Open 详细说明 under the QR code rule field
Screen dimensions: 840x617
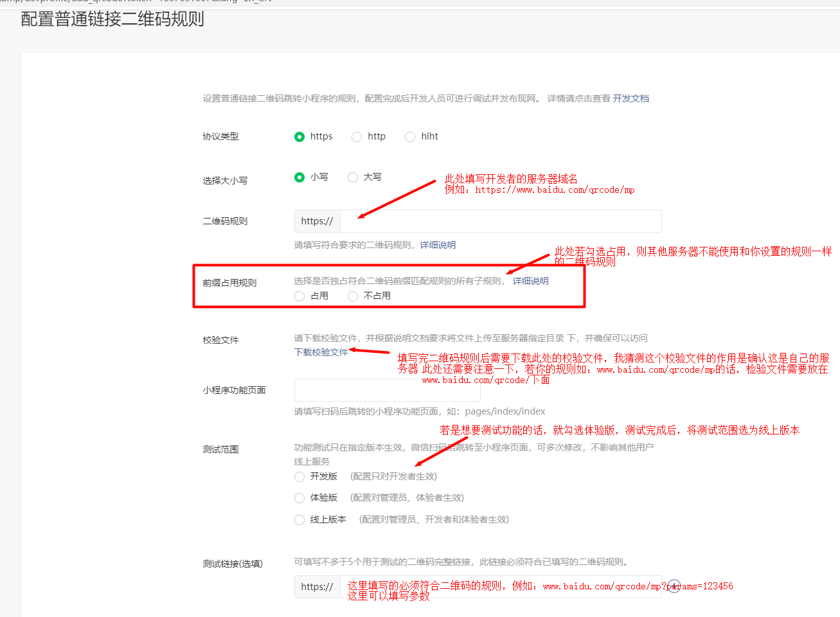pyautogui.click(x=438, y=245)
